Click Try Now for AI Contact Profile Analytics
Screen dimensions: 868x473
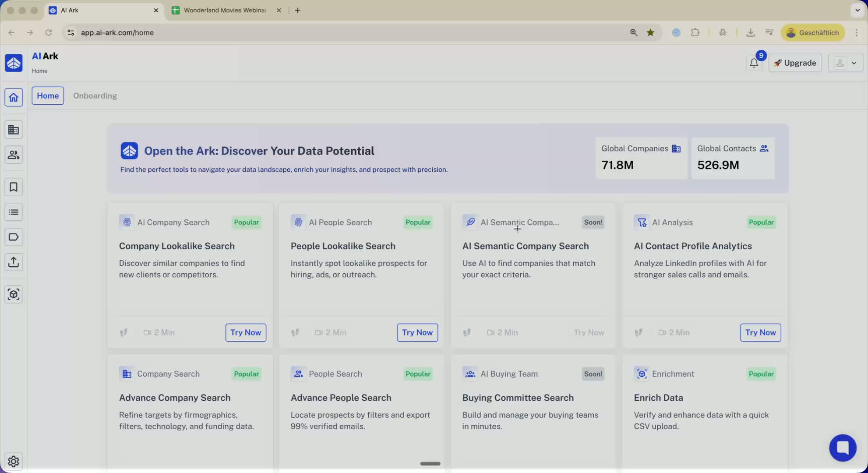point(760,332)
